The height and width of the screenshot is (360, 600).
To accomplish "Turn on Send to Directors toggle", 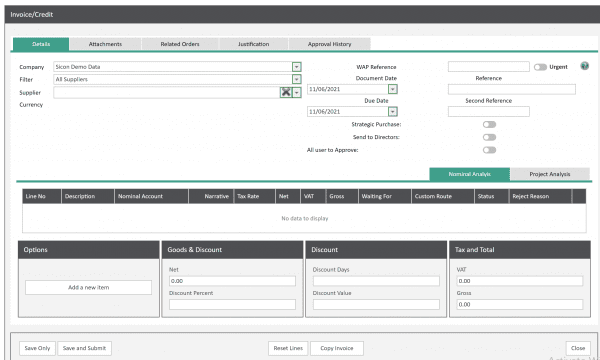I will [489, 137].
